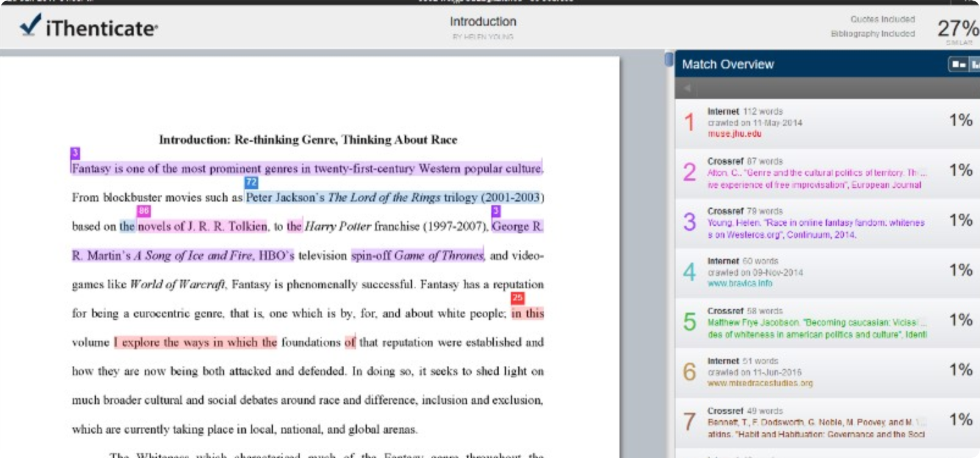Click the pink 86 highlight marker

coord(143,211)
